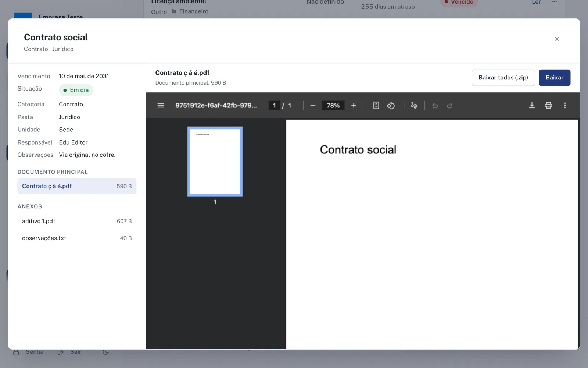Viewport: 588px width, 368px height.
Task: Click the due date 10 de mai. de 2031
Action: point(84,76)
